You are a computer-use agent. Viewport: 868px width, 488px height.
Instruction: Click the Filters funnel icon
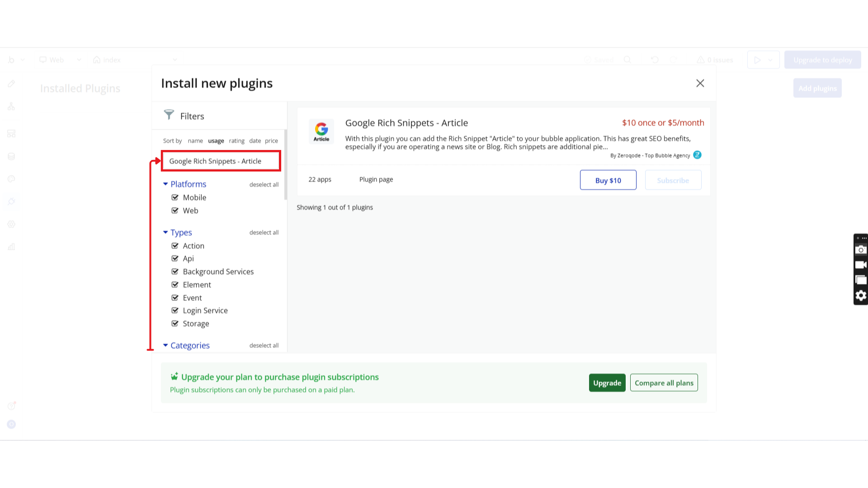click(x=169, y=115)
